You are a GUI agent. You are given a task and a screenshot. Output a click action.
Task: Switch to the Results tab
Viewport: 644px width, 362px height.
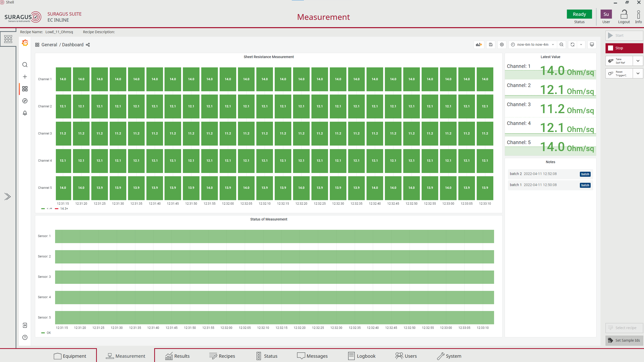click(x=177, y=356)
